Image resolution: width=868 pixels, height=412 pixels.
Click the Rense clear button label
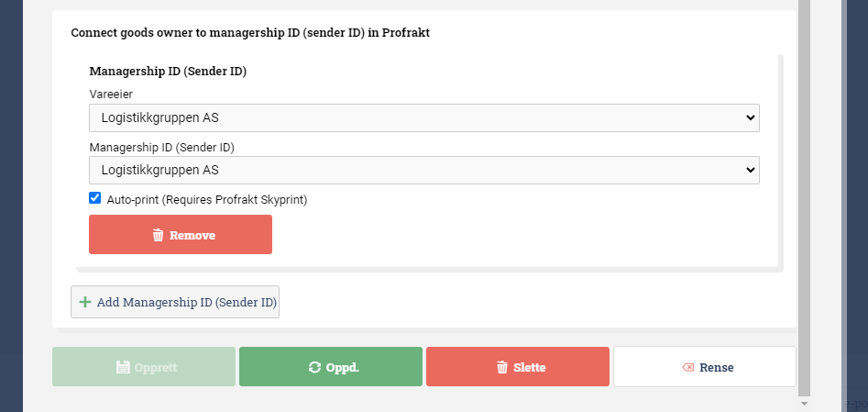717,367
